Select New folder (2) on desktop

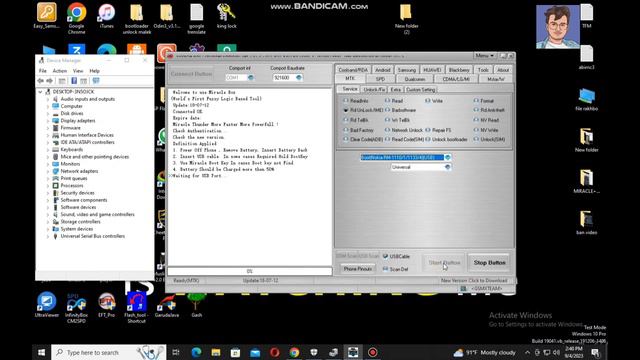[406, 18]
